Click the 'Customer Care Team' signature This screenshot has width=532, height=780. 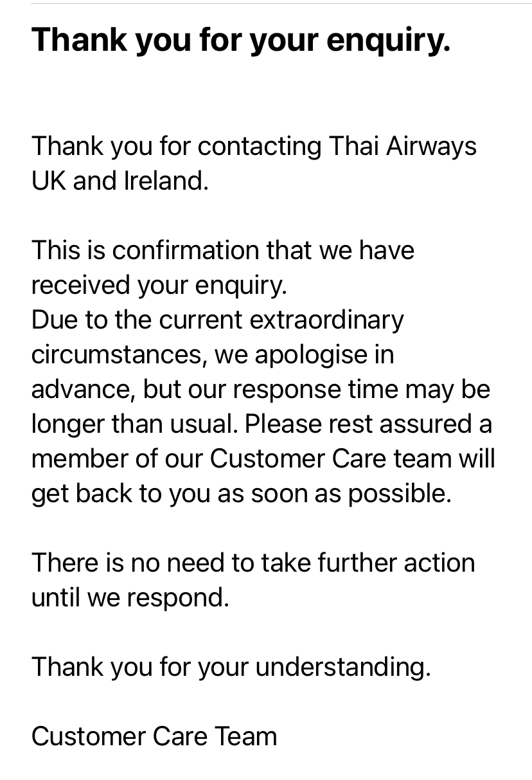pos(154,737)
